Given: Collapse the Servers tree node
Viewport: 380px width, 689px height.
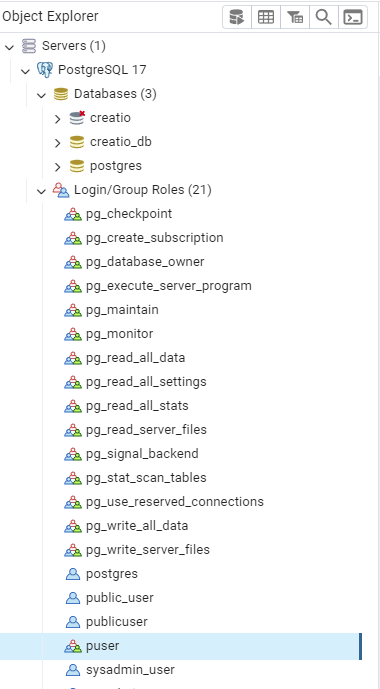Looking at the screenshot, I should pos(9,46).
